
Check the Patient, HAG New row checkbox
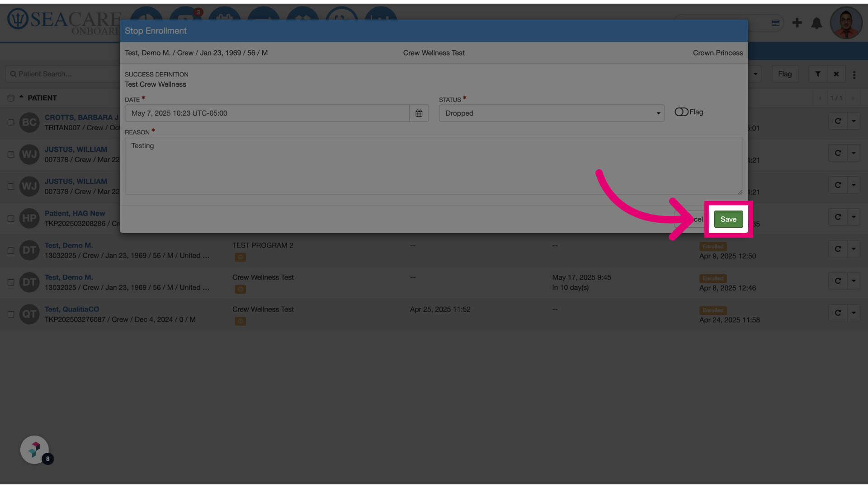(x=11, y=219)
